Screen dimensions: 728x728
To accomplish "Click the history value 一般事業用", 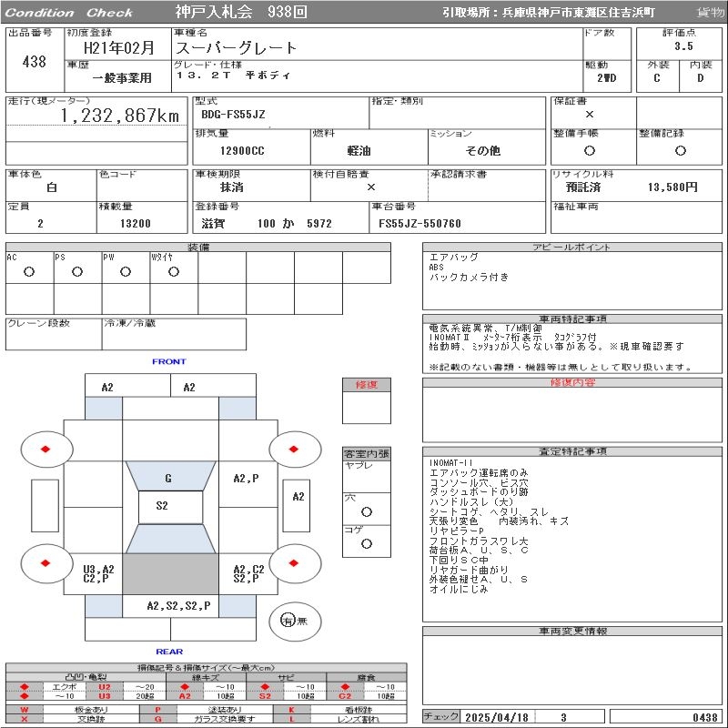I will [x=122, y=78].
